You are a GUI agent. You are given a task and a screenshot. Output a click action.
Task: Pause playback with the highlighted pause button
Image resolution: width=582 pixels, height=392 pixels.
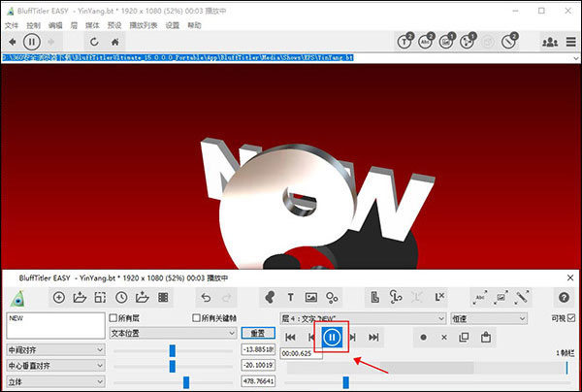[332, 337]
